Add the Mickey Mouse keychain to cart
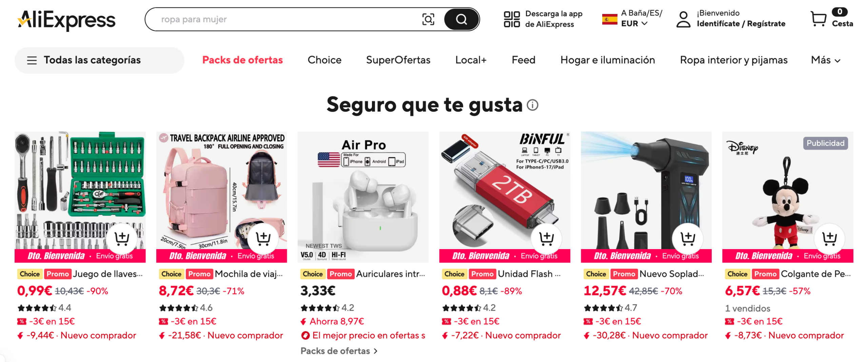The height and width of the screenshot is (362, 868). (x=829, y=238)
